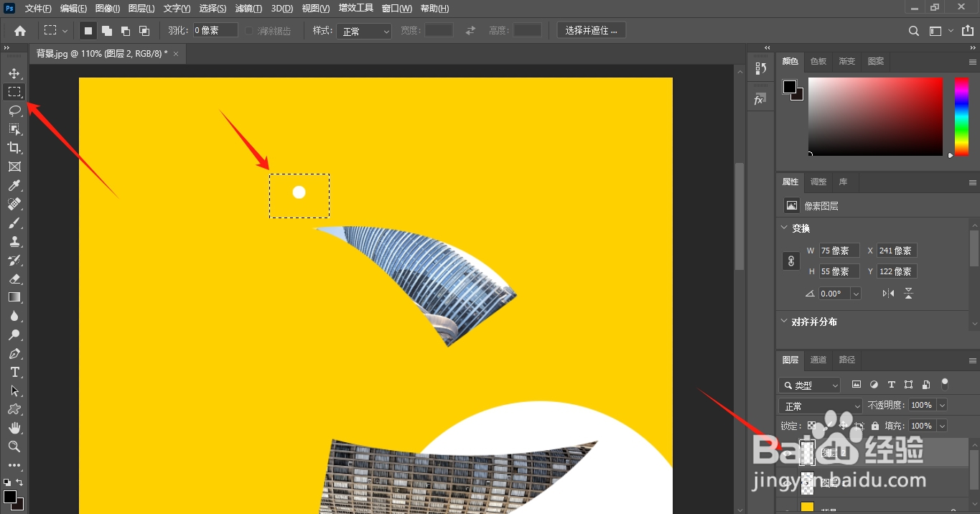Viewport: 980px width, 514px height.
Task: Select the Gradient tool
Action: (x=14, y=297)
